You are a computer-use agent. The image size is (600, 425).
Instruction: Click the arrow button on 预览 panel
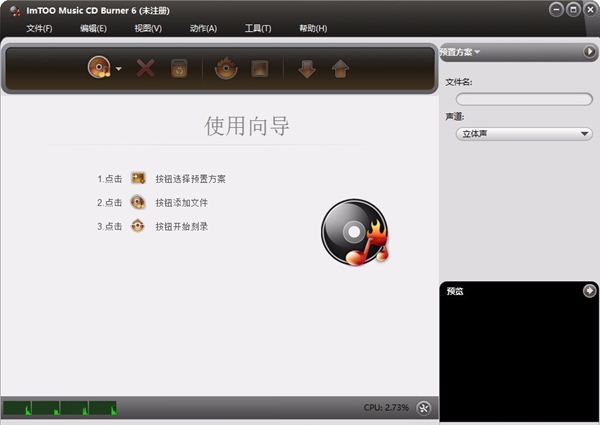point(589,291)
